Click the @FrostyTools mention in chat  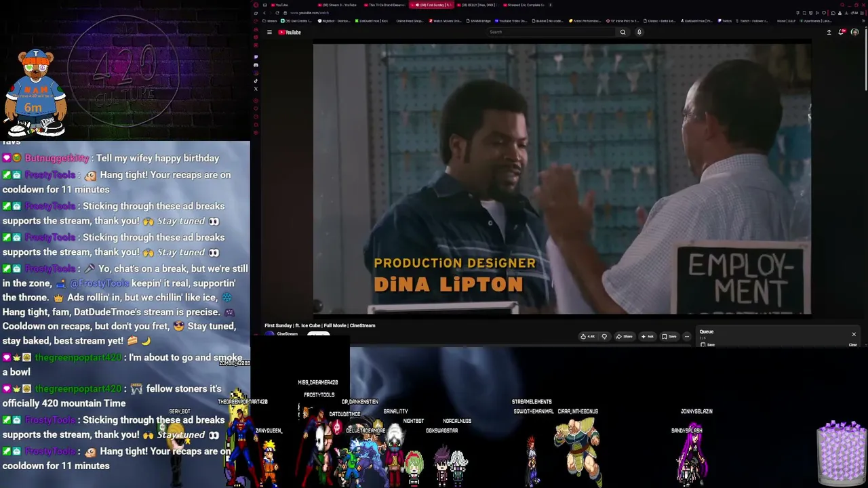tap(98, 283)
